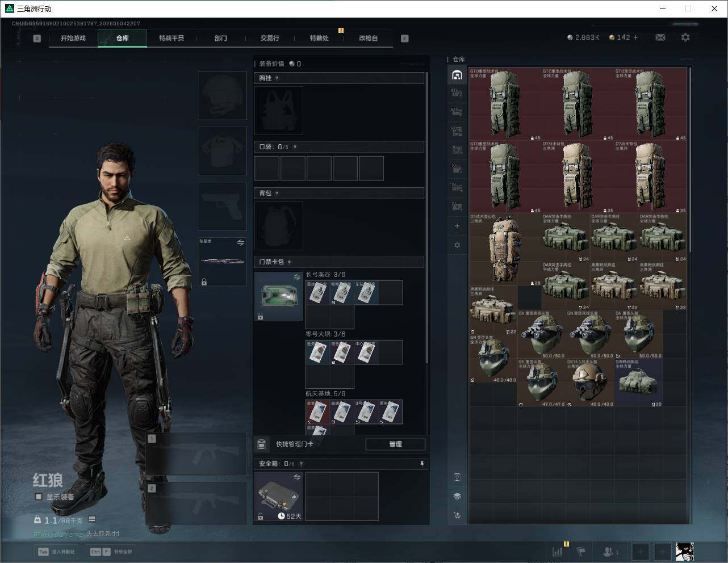
Task: Click the swap arrows on the safe box
Action: (x=296, y=478)
